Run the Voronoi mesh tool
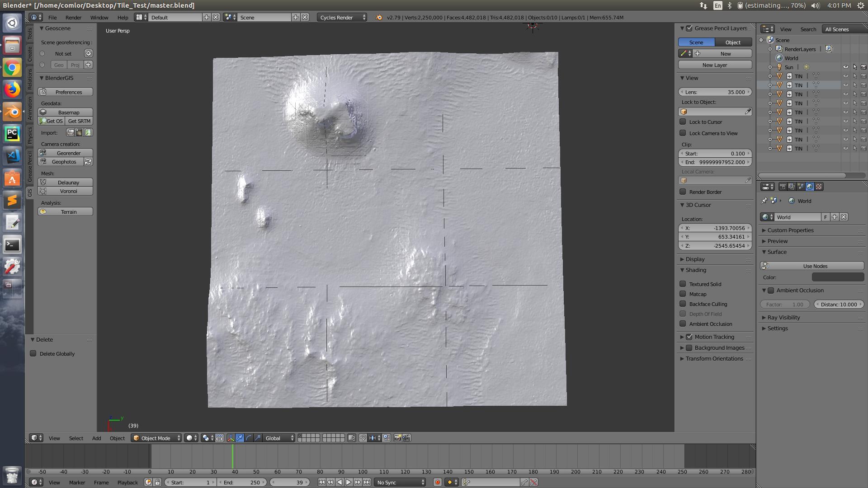The width and height of the screenshot is (868, 488). 65,191
